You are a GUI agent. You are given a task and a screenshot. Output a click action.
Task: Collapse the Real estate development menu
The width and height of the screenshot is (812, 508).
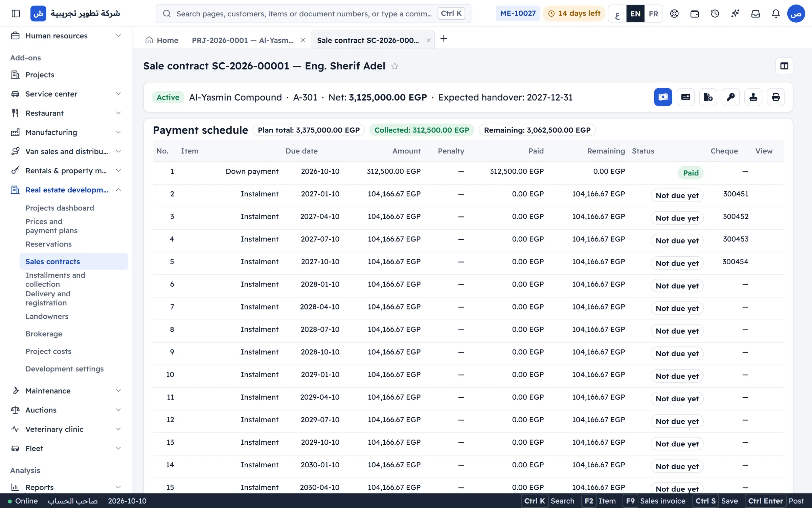66,190
